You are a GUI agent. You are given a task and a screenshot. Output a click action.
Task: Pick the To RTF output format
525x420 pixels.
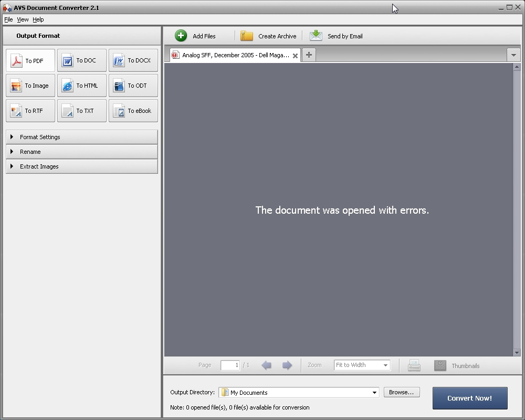(x=30, y=111)
